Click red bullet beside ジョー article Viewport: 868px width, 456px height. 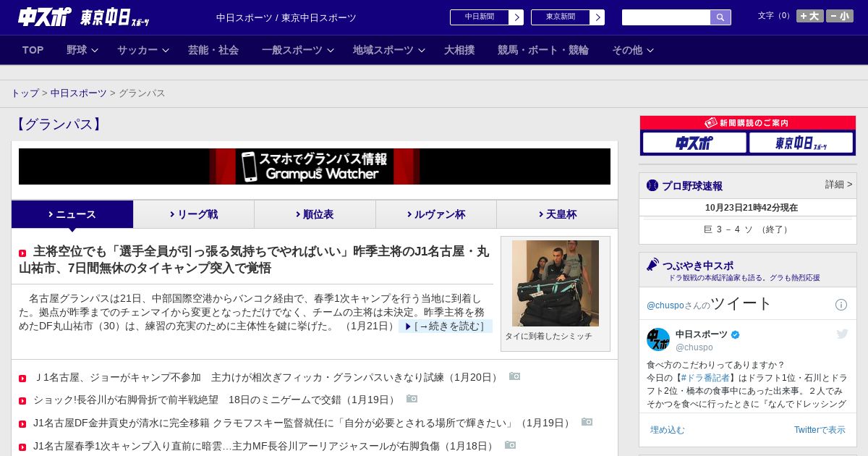coord(22,378)
